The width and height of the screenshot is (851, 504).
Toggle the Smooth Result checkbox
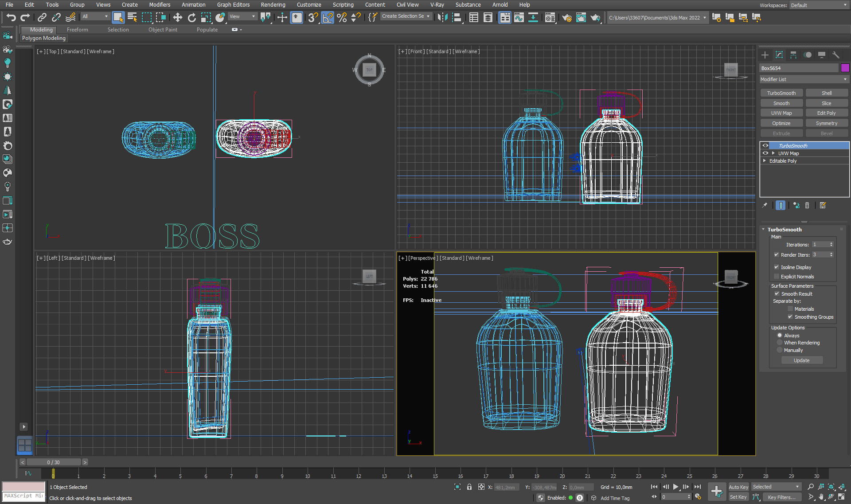(777, 293)
